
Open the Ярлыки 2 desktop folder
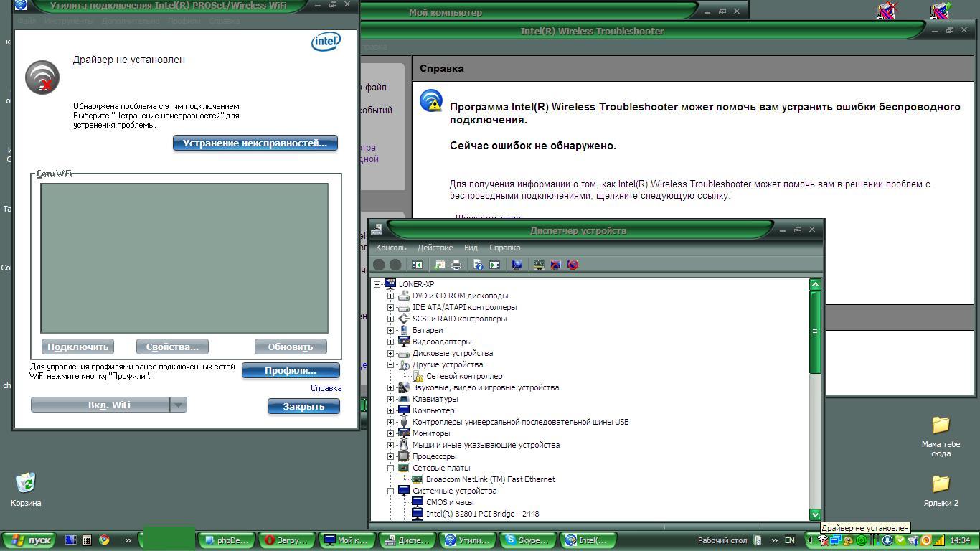941,485
